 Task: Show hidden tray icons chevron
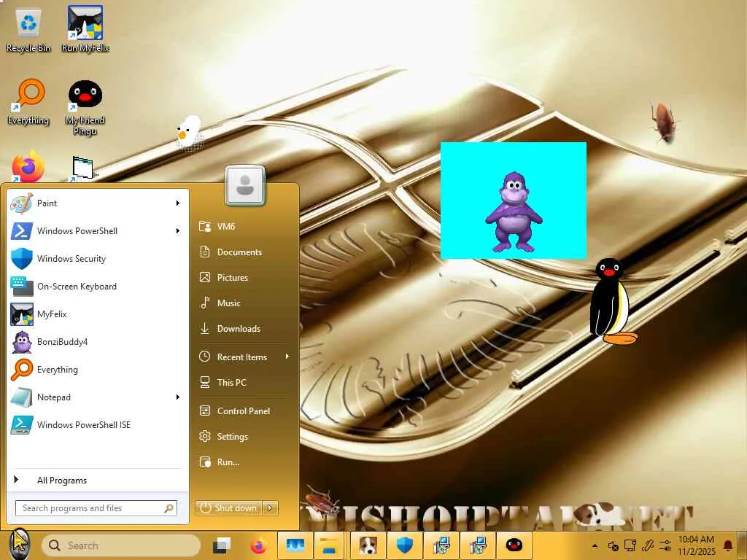pyautogui.click(x=595, y=545)
